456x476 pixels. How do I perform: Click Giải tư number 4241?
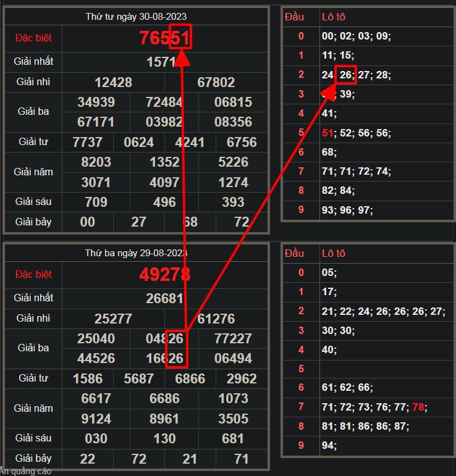tap(190, 142)
